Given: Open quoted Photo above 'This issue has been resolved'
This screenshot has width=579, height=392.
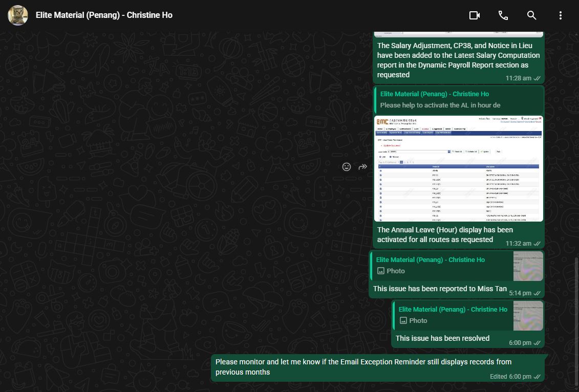Looking at the screenshot, I should (x=468, y=316).
